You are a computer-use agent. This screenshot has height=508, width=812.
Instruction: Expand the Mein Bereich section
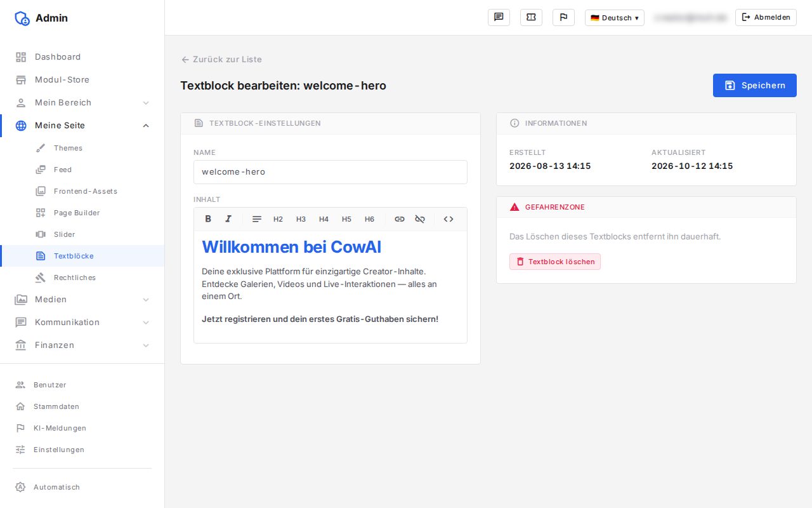click(82, 103)
